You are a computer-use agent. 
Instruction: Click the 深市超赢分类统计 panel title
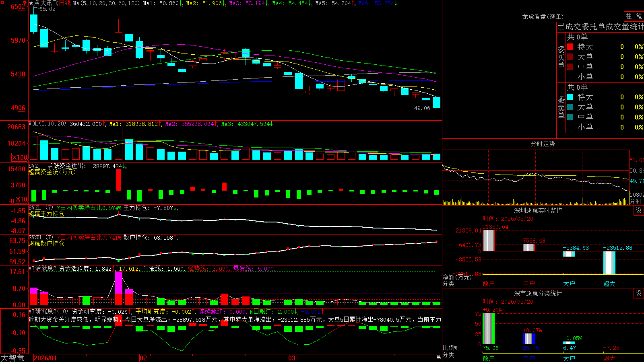click(x=538, y=293)
